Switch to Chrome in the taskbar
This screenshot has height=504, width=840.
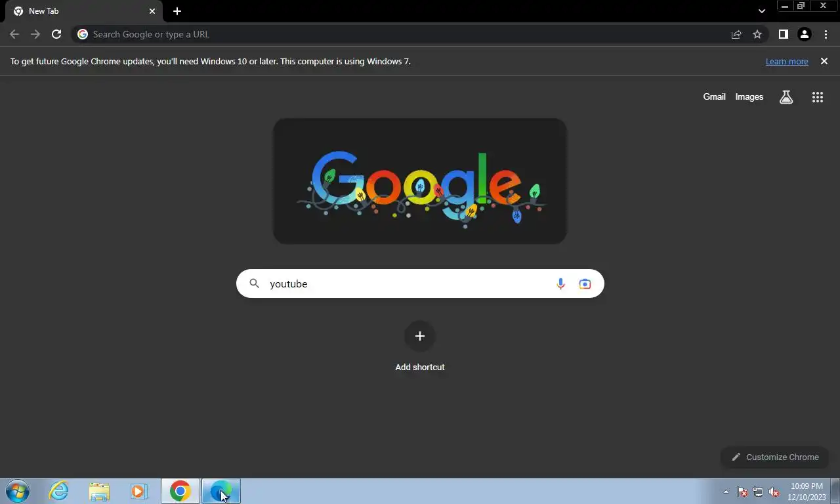tap(180, 491)
